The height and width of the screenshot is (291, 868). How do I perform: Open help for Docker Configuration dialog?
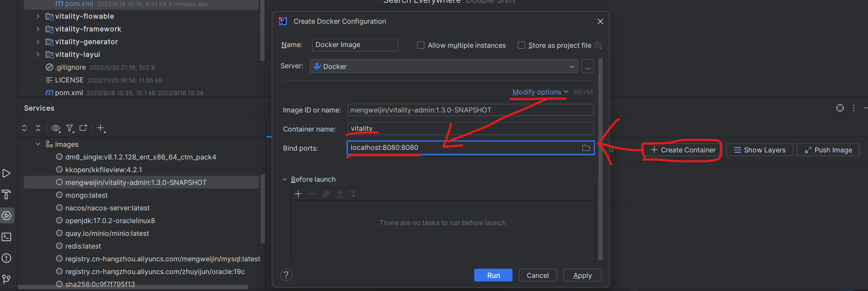pyautogui.click(x=286, y=275)
